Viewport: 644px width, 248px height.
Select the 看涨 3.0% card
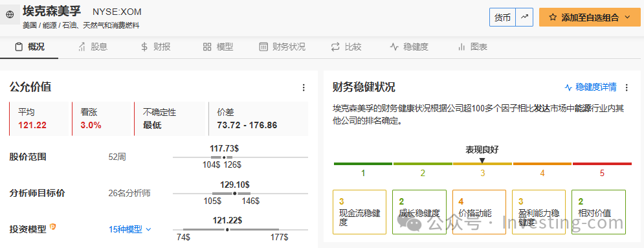pyautogui.click(x=102, y=119)
